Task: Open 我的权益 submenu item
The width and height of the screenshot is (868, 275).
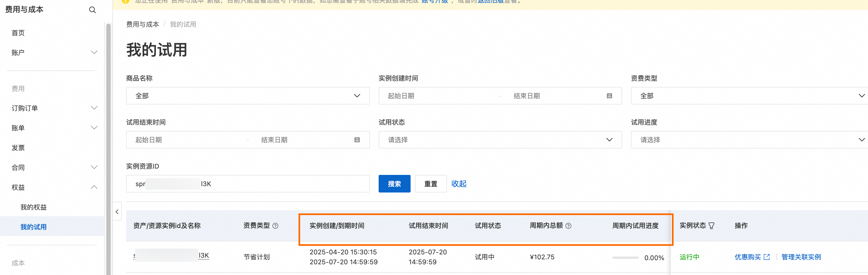Action: pos(34,207)
